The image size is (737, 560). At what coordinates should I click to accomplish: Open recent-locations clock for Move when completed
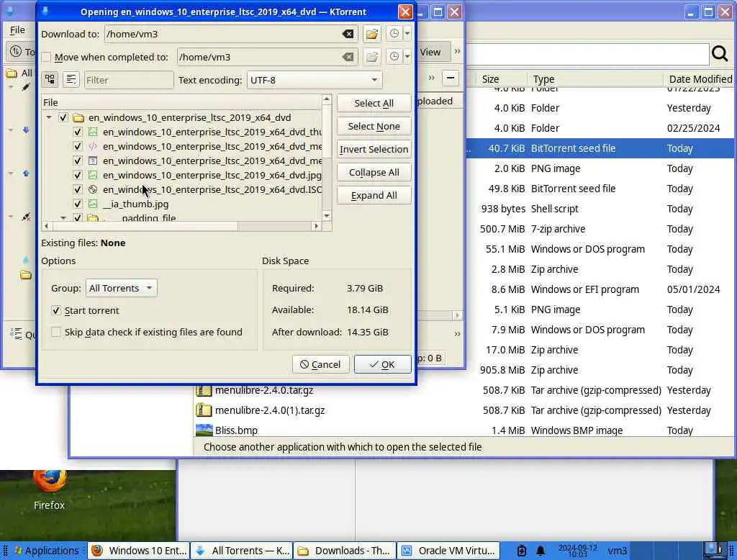coord(394,56)
